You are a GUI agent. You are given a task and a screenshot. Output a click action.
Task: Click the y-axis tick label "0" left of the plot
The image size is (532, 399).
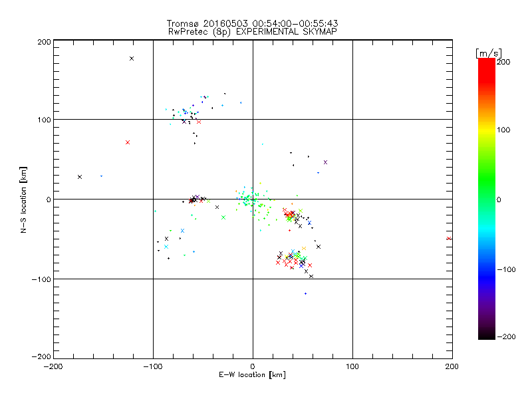tap(49, 200)
